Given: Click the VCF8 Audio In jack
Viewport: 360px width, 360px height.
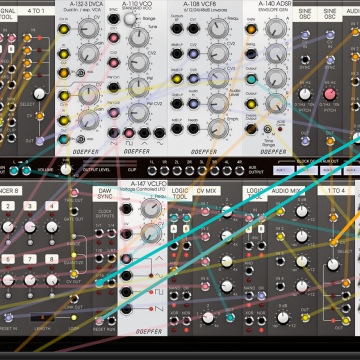Looking at the screenshot, I should pos(193,104).
